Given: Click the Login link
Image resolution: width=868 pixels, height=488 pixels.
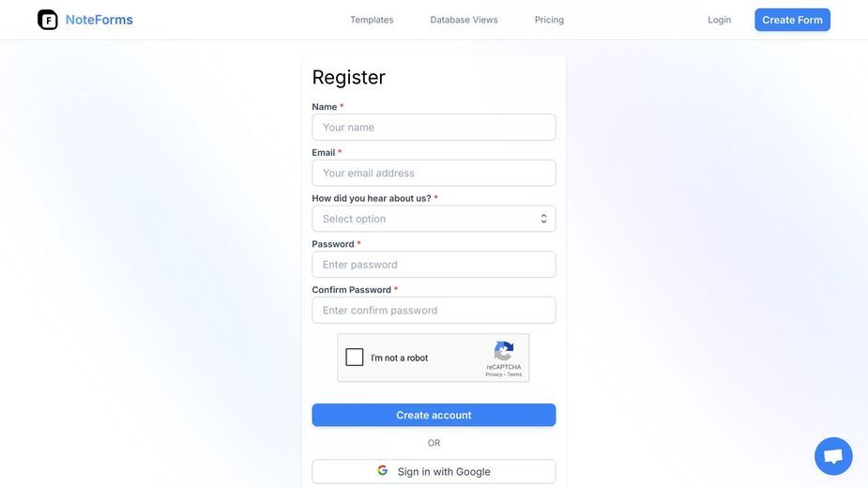Looking at the screenshot, I should 719,20.
